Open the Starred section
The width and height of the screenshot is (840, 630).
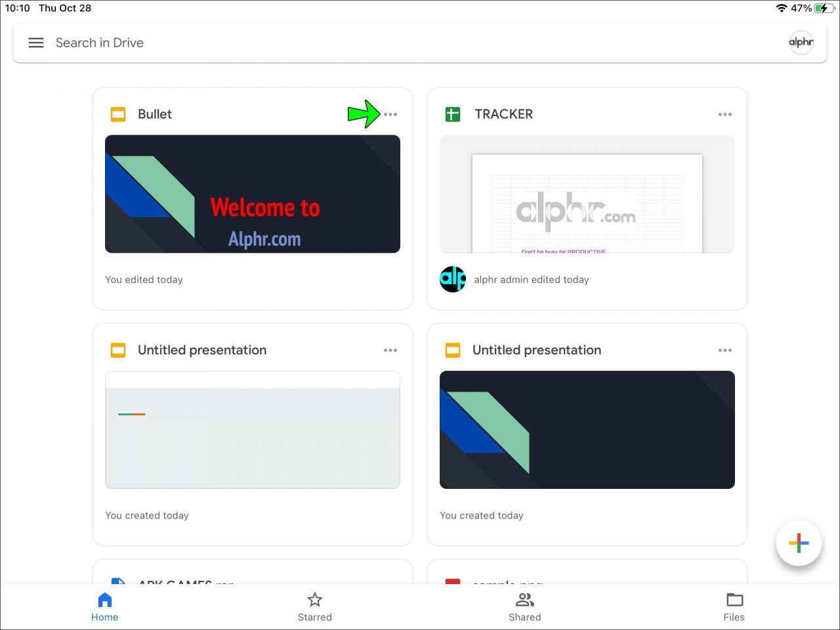tap(314, 606)
